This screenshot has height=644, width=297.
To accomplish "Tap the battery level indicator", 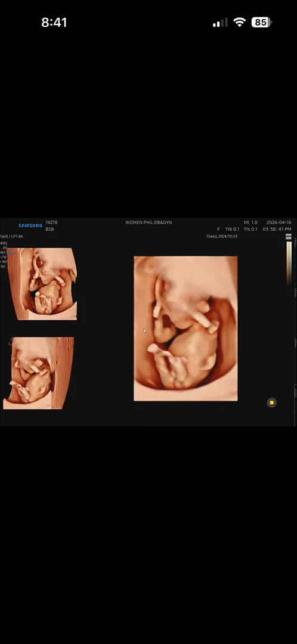I will pyautogui.click(x=262, y=22).
